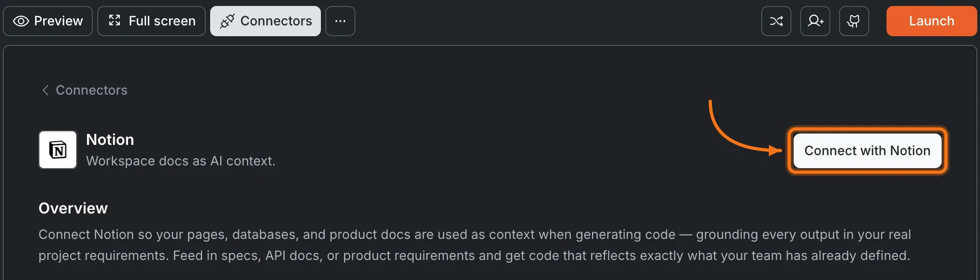Click the back chevron beside Connectors
This screenshot has height=280, width=980.
[x=45, y=90]
